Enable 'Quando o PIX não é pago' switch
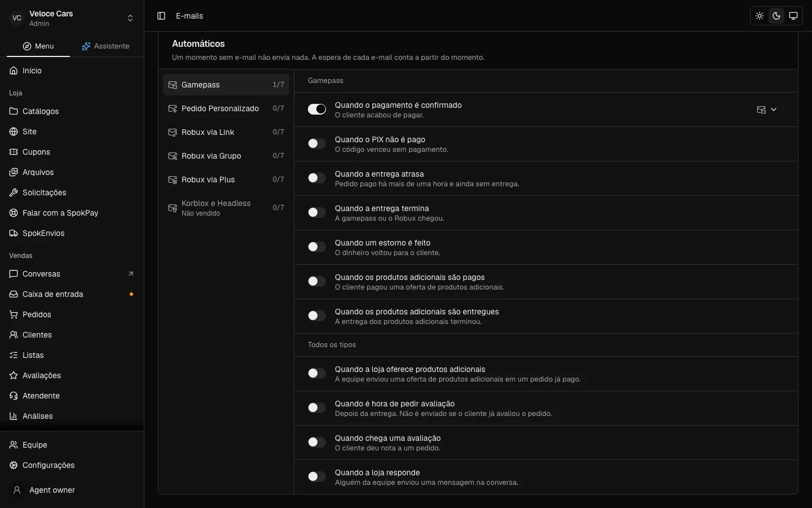 [x=317, y=144]
